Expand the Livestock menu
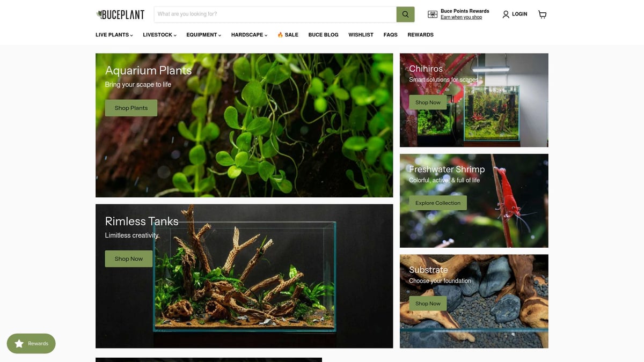The height and width of the screenshot is (362, 644). (x=159, y=35)
